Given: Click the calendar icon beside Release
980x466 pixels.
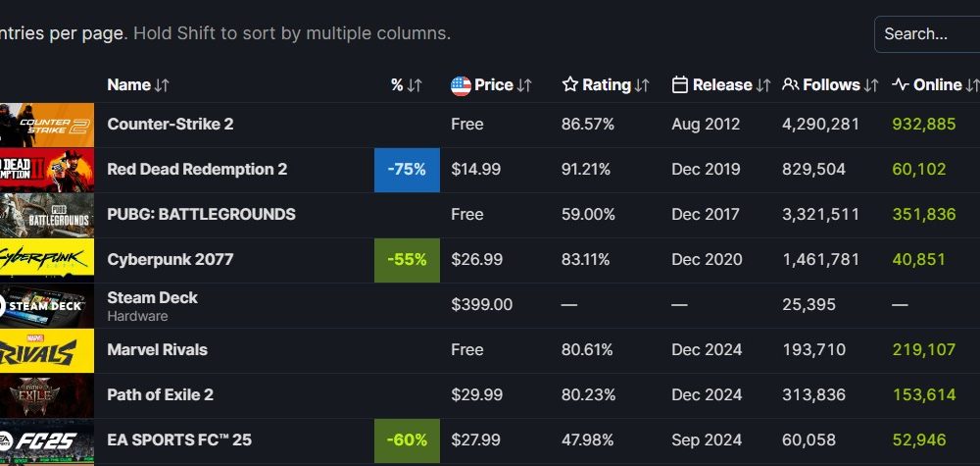Looking at the screenshot, I should 680,84.
